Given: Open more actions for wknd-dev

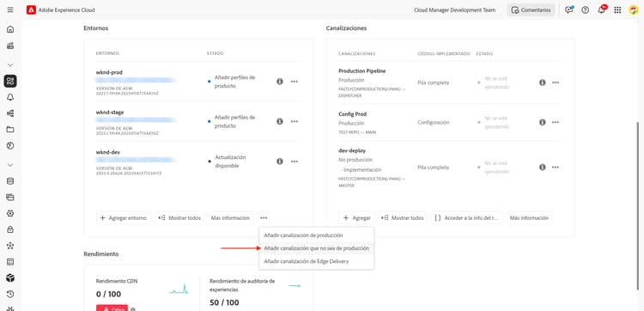Looking at the screenshot, I should tap(294, 162).
